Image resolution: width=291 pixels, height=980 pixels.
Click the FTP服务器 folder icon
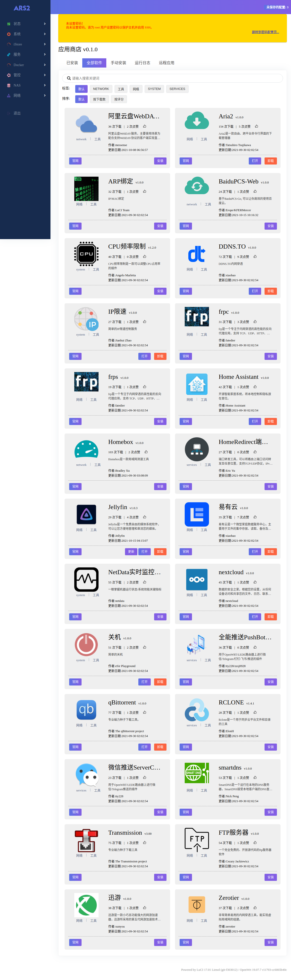(197, 840)
